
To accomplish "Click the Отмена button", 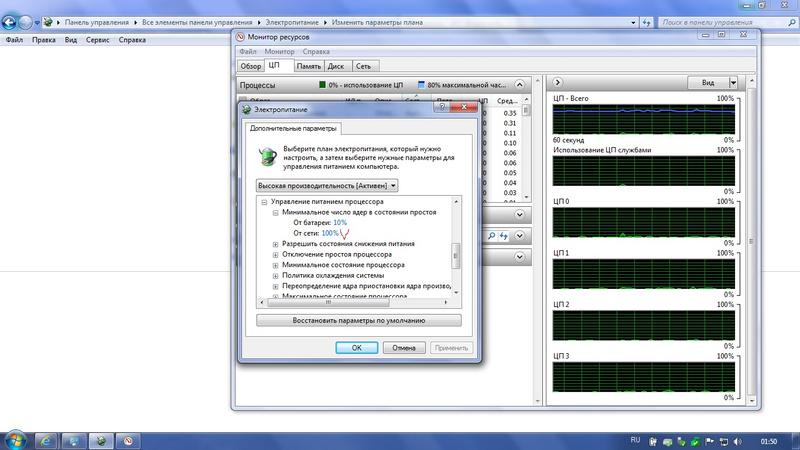I will coord(404,348).
